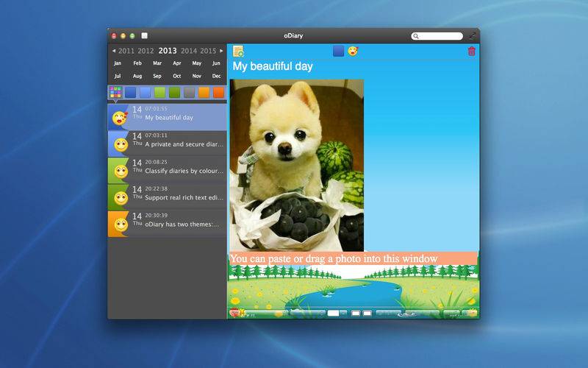Choose the Jun month

click(216, 63)
